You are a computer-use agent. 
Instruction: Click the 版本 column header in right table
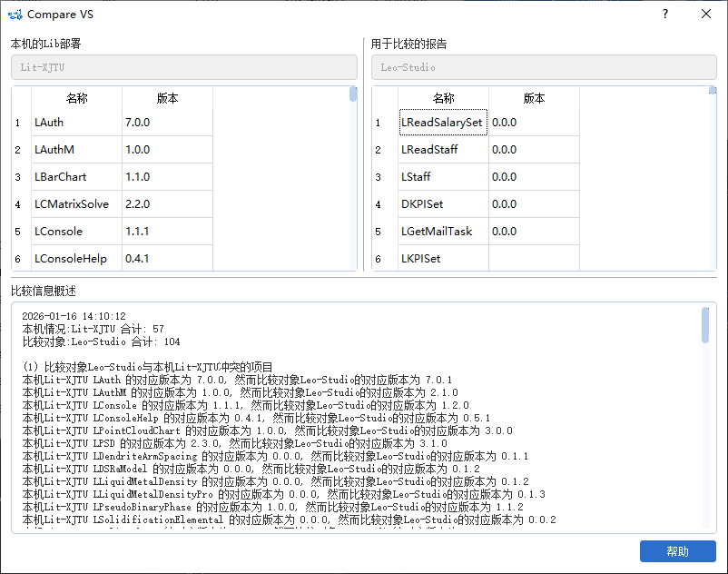(534, 98)
